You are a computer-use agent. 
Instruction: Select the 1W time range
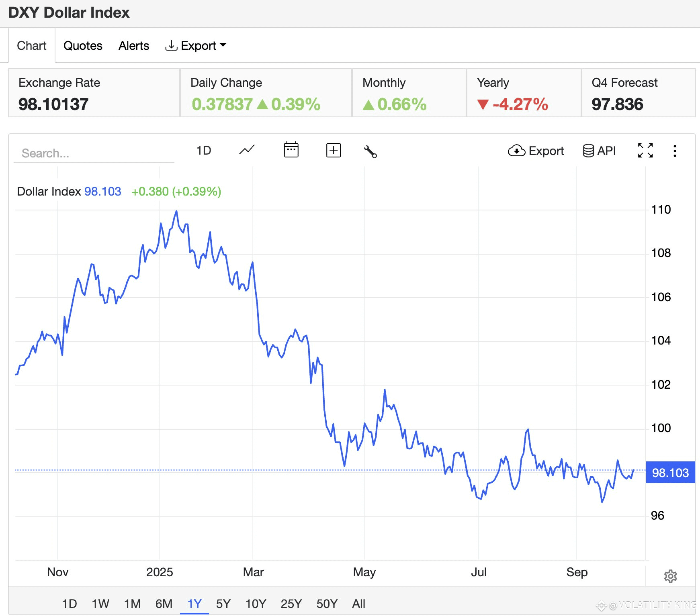100,604
